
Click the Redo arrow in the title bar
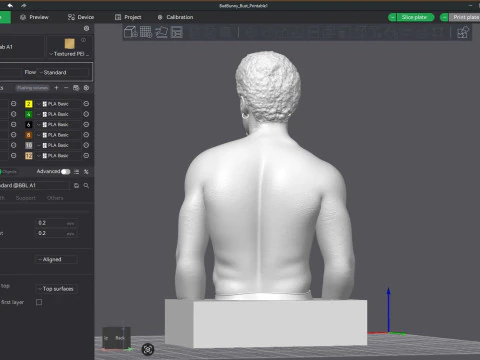(24, 5)
